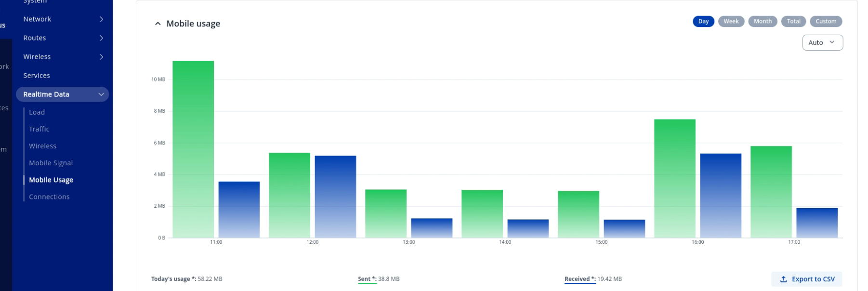This screenshot has width=868, height=291.
Task: Select the Day time range
Action: [x=703, y=21]
